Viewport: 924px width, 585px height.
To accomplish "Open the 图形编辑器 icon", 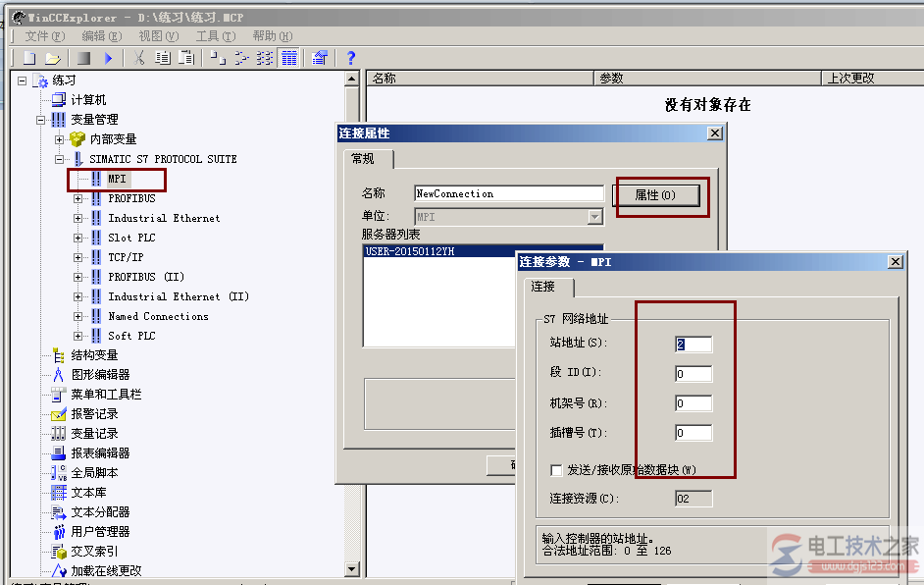I will [x=58, y=375].
